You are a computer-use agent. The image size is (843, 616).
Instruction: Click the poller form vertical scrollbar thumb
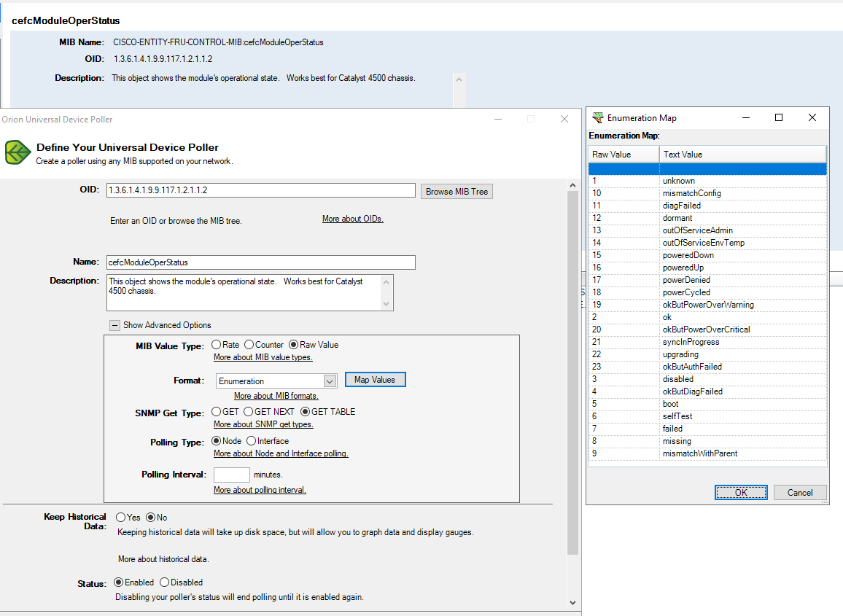point(572,373)
